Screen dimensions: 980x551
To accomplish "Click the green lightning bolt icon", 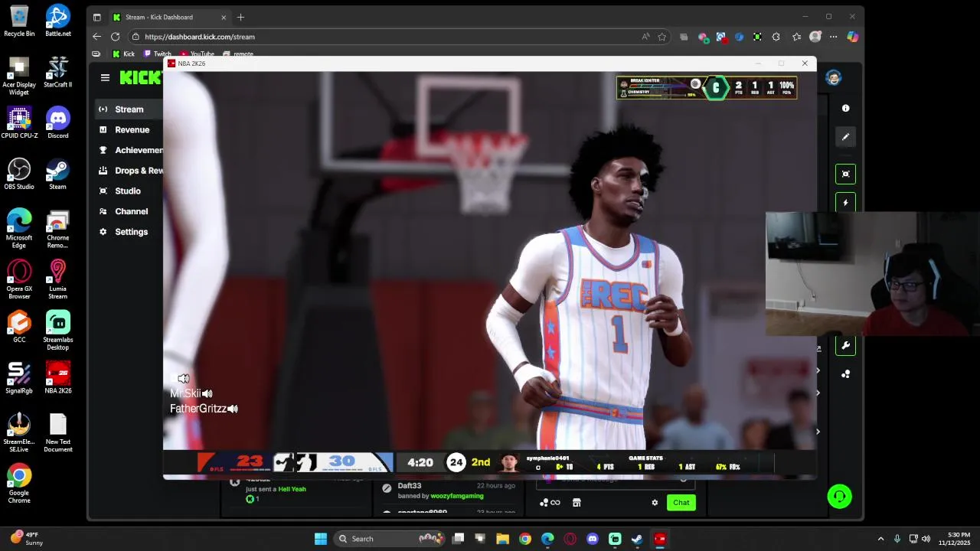I will coord(845,203).
